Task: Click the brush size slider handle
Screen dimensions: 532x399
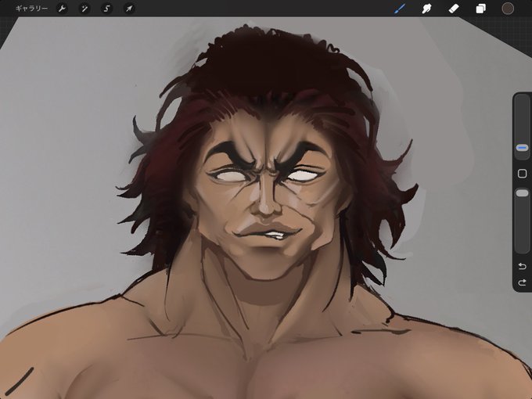Action: coord(522,148)
